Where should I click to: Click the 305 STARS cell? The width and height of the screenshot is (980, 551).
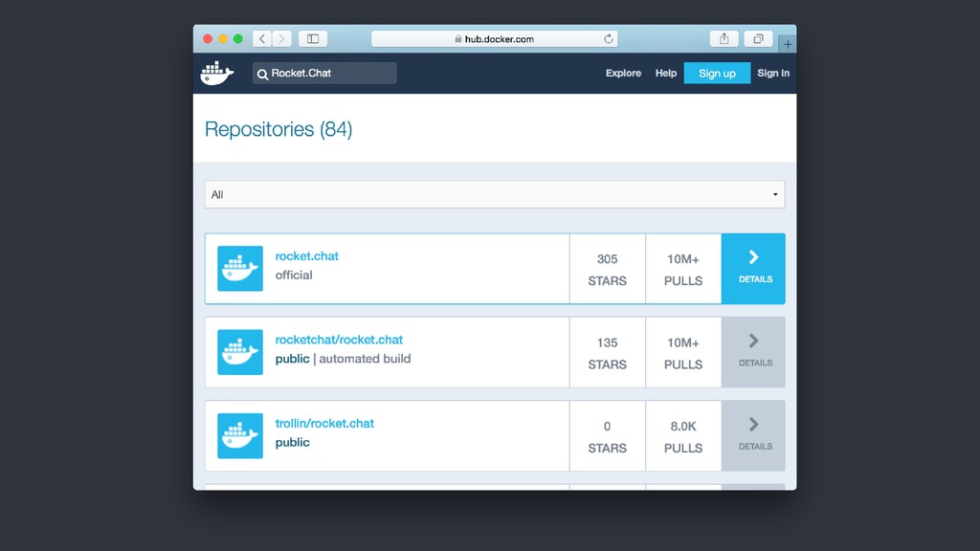pyautogui.click(x=608, y=269)
